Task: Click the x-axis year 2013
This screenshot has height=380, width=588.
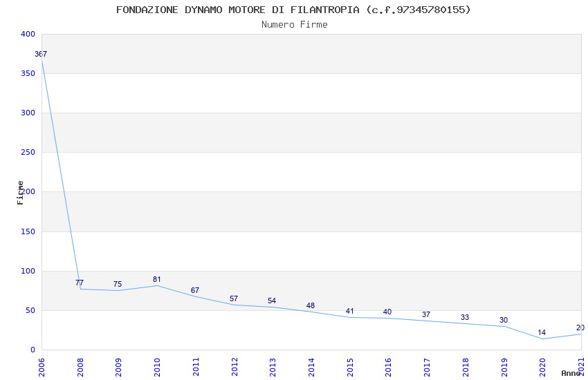Action: (273, 368)
